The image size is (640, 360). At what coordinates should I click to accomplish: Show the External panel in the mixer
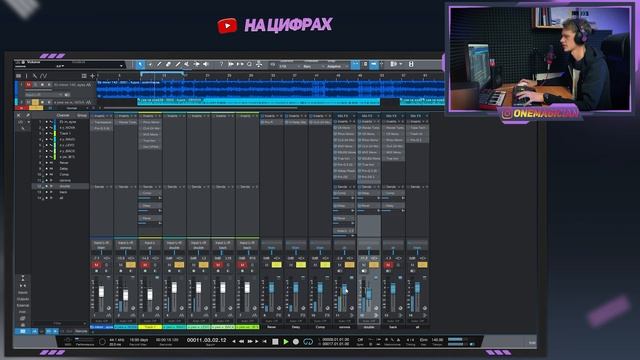pos(23,305)
